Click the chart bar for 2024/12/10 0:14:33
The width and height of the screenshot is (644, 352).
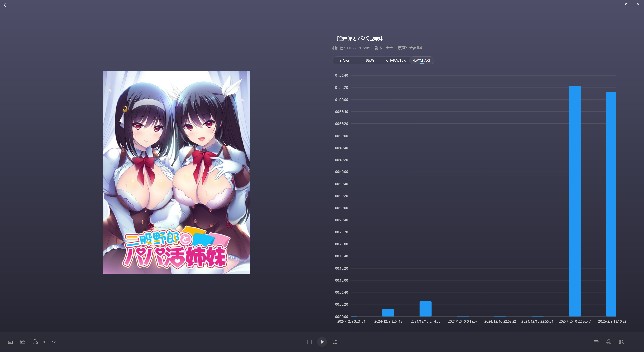click(x=426, y=309)
